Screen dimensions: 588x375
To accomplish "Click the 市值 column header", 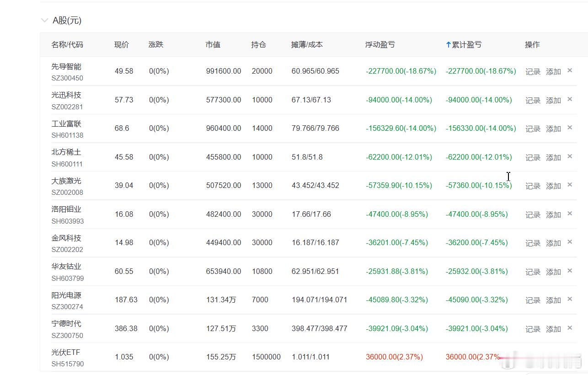I will [213, 45].
